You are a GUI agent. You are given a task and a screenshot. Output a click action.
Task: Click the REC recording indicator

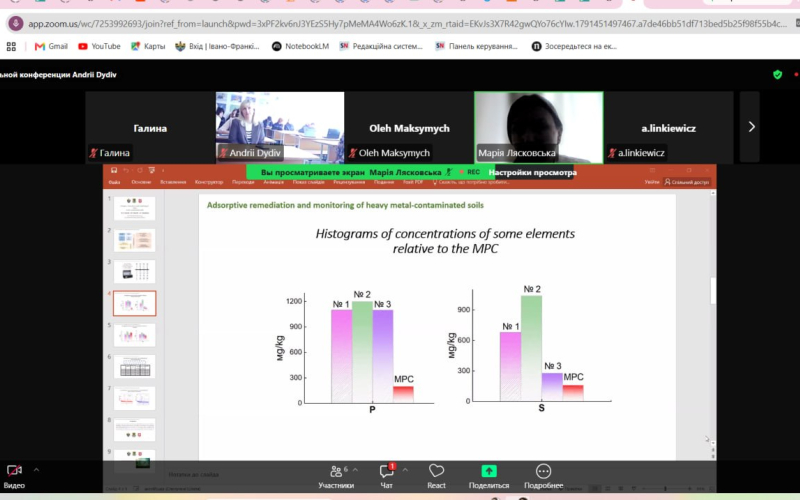click(469, 172)
